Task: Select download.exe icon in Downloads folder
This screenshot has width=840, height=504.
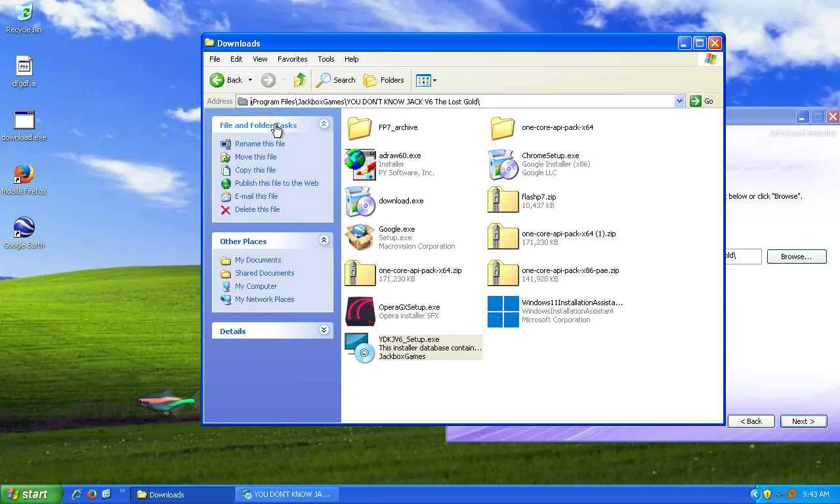Action: pyautogui.click(x=360, y=201)
